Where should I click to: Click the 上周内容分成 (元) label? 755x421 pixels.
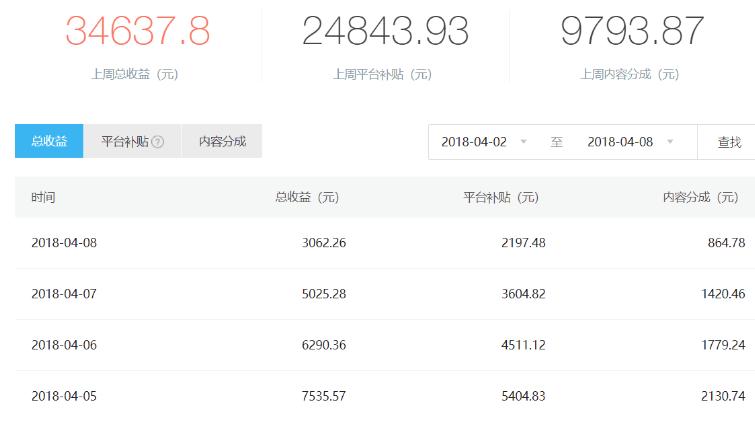(x=629, y=74)
